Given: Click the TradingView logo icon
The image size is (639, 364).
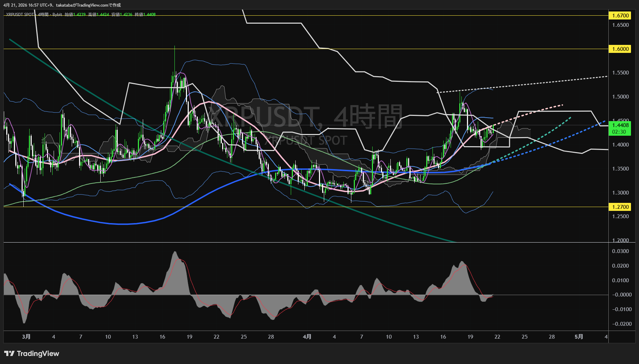Looking at the screenshot, I should (x=9, y=354).
